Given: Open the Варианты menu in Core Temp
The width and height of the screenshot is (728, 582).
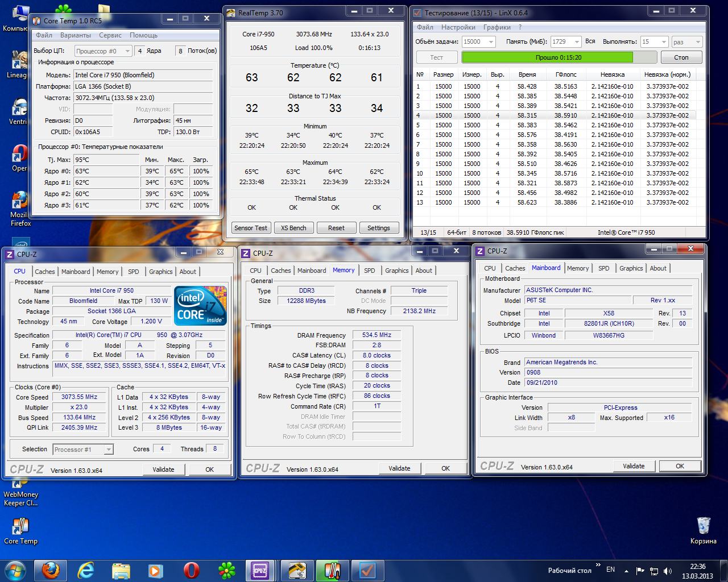Looking at the screenshot, I should tap(75, 35).
